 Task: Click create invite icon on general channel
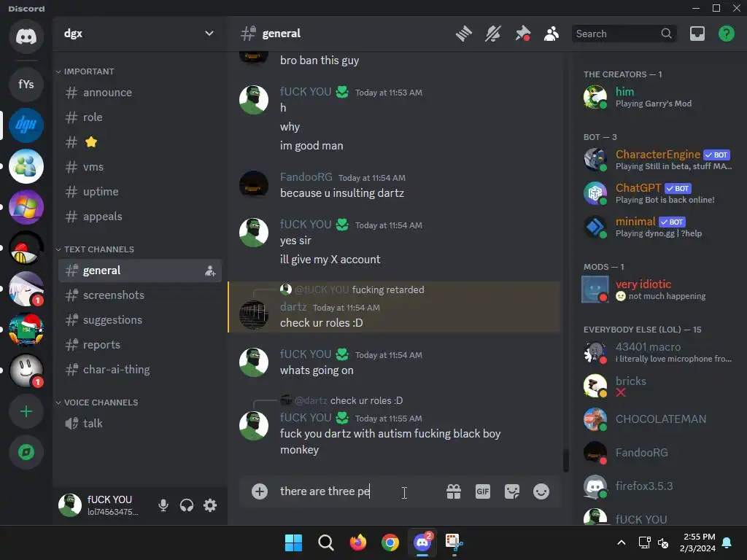pos(210,271)
